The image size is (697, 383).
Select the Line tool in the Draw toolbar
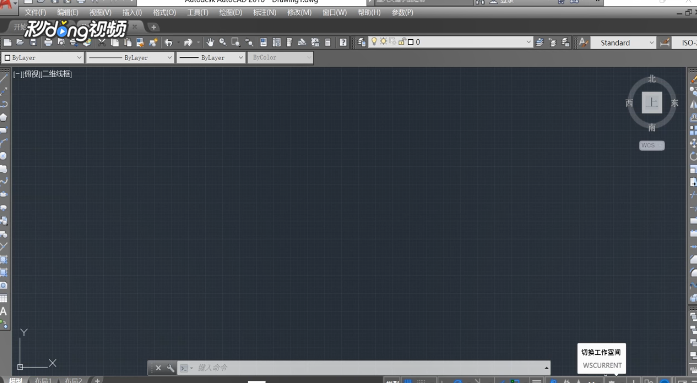[x=4, y=78]
